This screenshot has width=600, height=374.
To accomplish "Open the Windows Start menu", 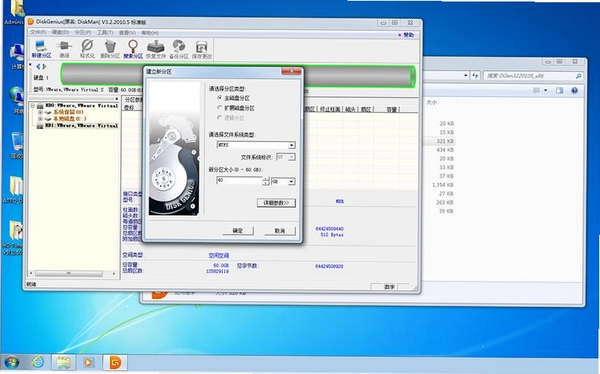I will click(x=11, y=363).
